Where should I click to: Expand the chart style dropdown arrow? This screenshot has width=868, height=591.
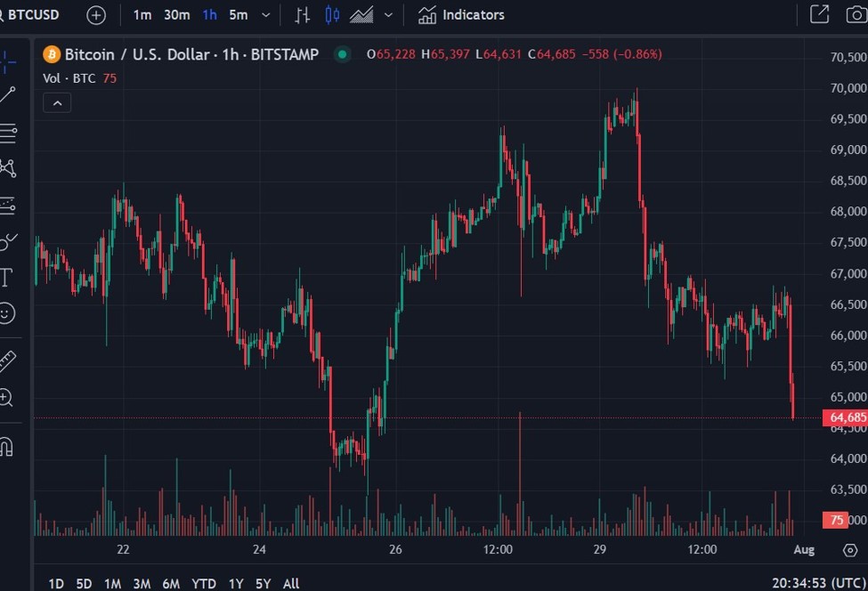coord(386,15)
